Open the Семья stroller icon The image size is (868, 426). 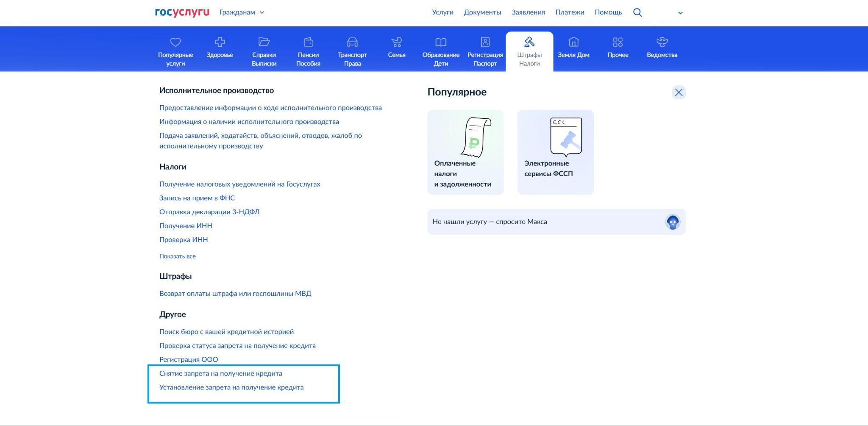(396, 42)
